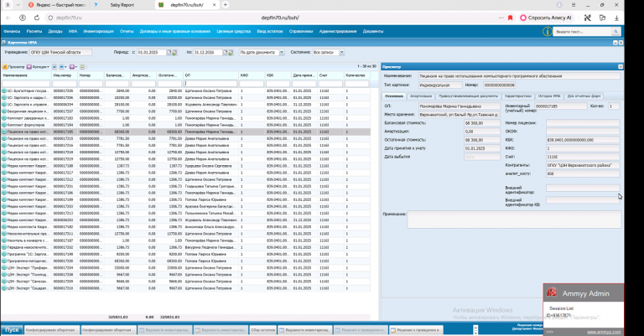644x336 pixels.
Task: Open the Целевые средства menu
Action: (233, 31)
